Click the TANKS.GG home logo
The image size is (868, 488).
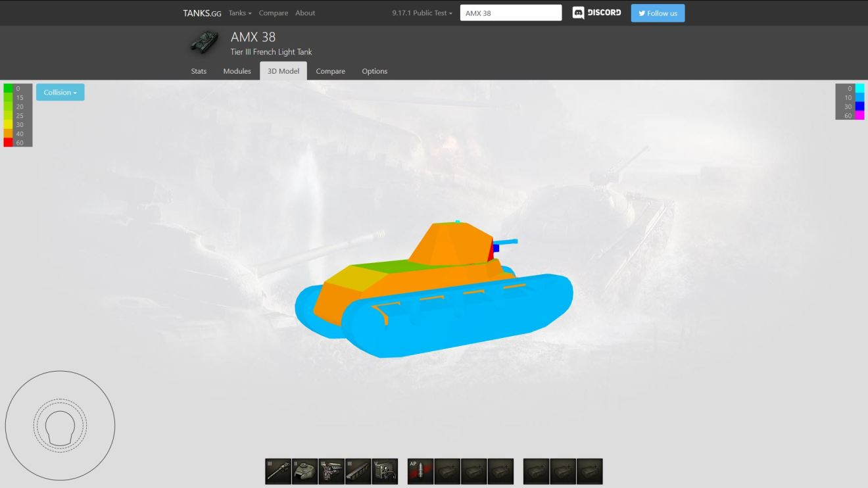pos(202,13)
